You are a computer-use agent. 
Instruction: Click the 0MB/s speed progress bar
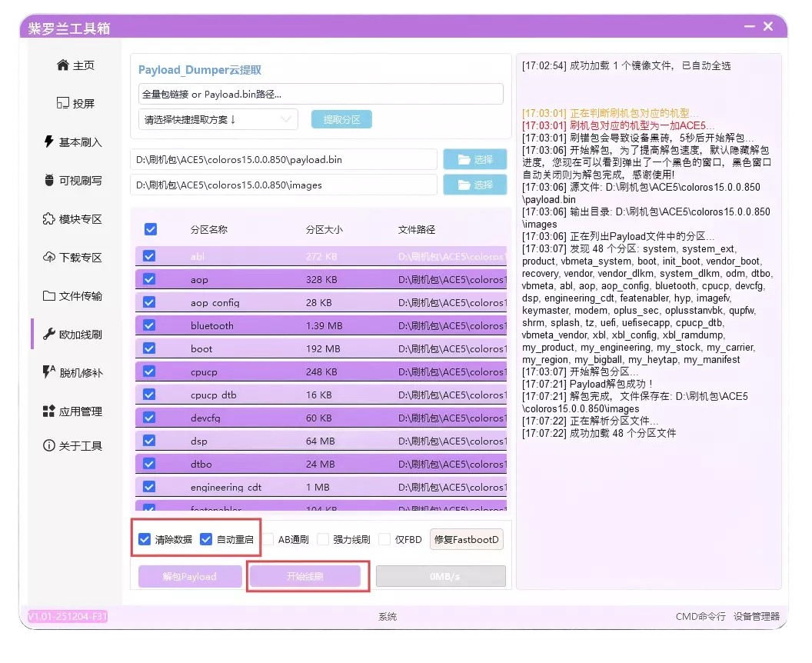[441, 576]
